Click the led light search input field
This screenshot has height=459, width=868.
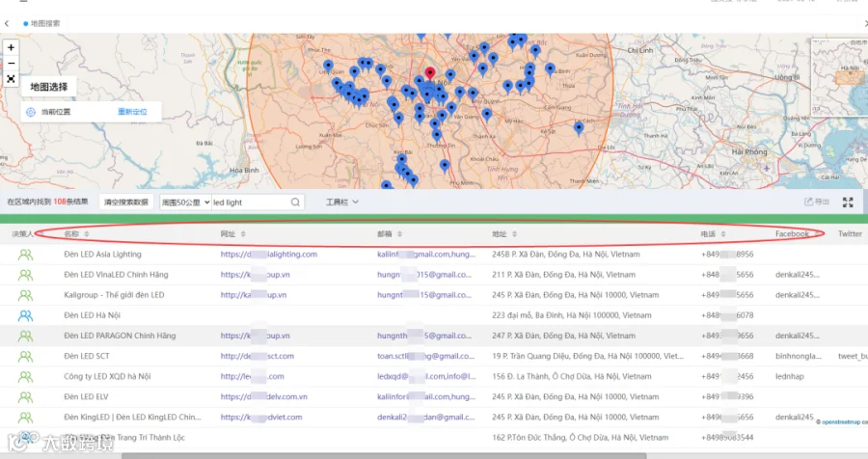click(x=250, y=202)
